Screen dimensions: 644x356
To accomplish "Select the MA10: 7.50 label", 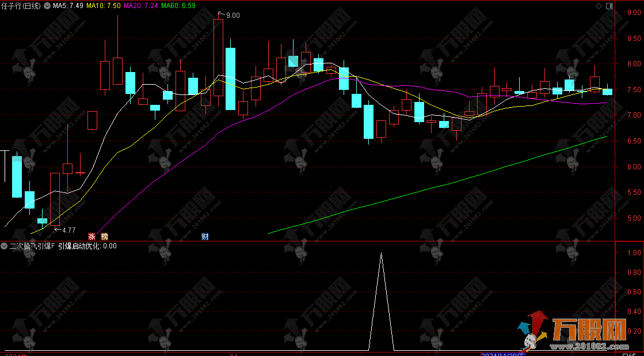I will tap(103, 6).
